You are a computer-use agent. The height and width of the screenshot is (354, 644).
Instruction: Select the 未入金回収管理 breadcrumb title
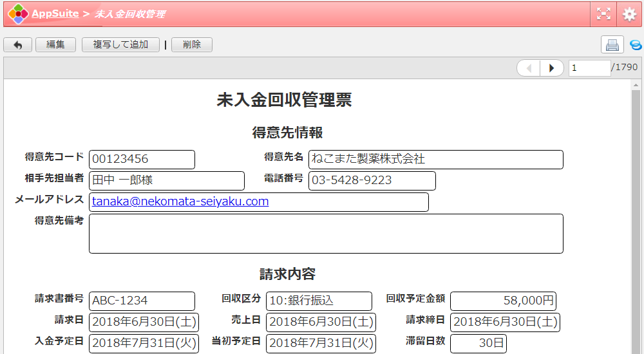pyautogui.click(x=129, y=14)
